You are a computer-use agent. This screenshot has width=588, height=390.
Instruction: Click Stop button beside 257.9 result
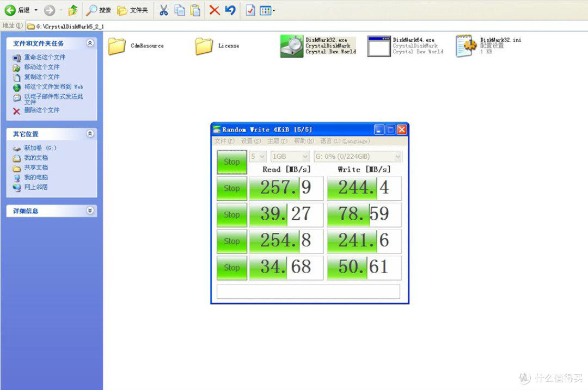tap(232, 188)
